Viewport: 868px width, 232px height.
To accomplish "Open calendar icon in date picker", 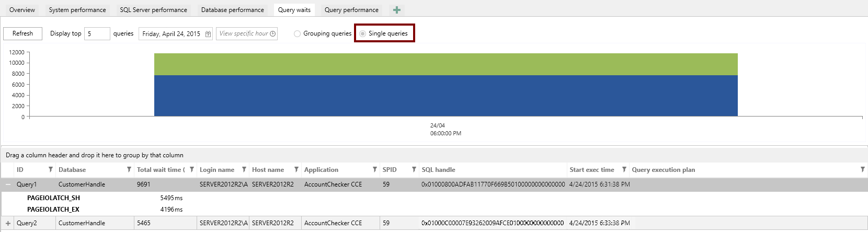I will click(208, 34).
